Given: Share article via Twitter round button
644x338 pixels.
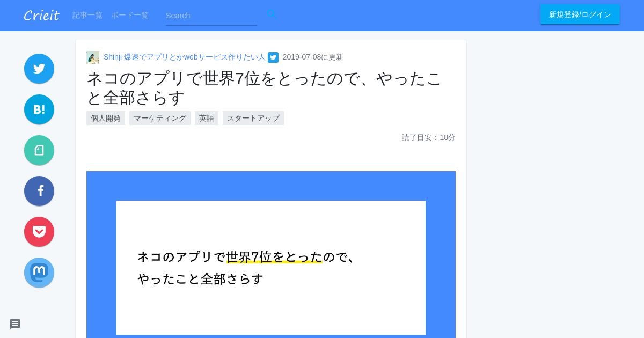Looking at the screenshot, I should (x=39, y=69).
